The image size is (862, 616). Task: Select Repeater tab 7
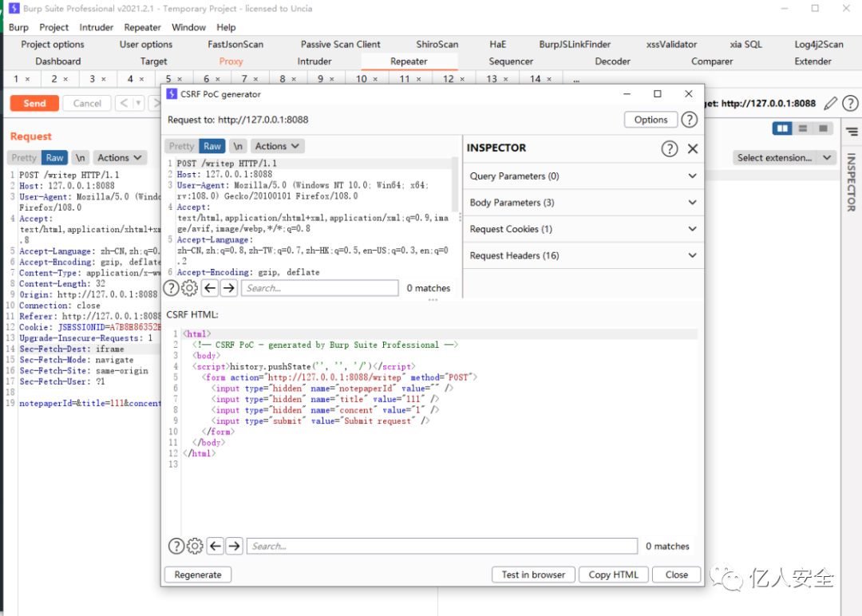(245, 79)
